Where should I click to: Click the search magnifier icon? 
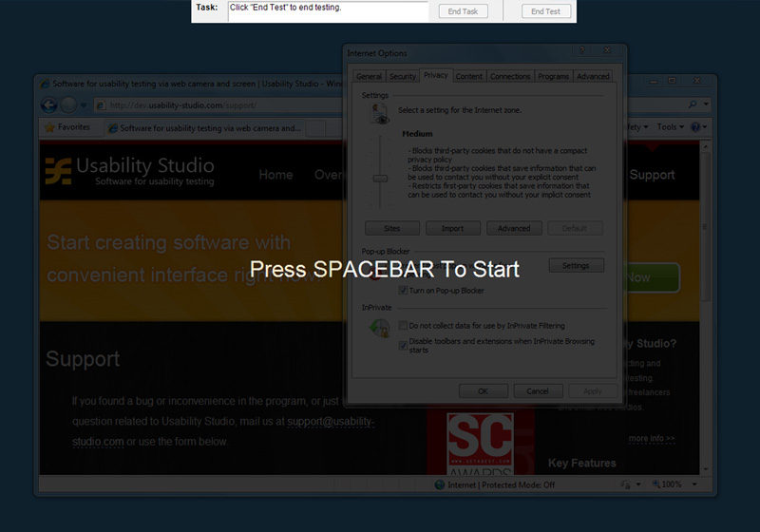pos(693,104)
